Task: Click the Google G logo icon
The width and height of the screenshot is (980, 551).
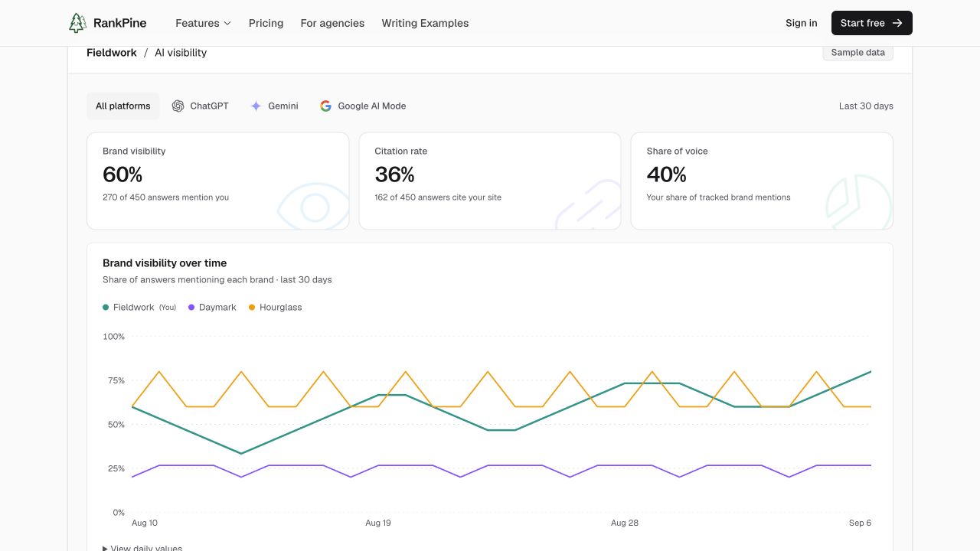Action: (325, 106)
